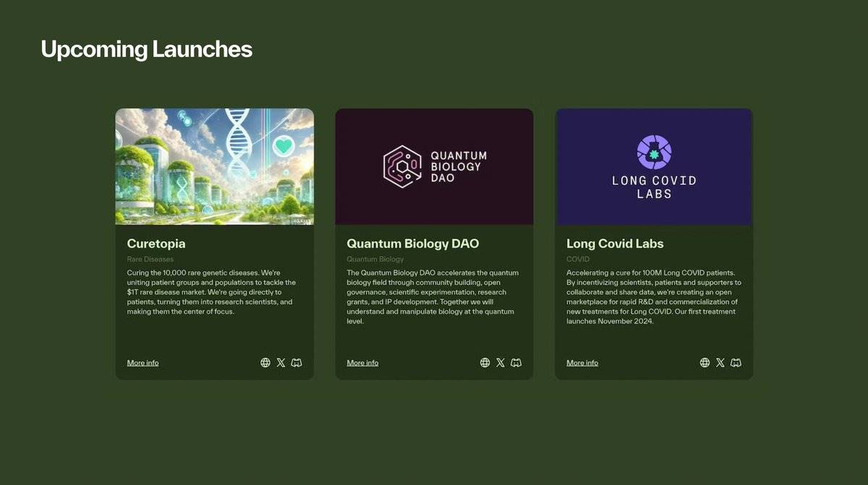Click the Curetopia card title
The height and width of the screenshot is (485, 868).
pyautogui.click(x=156, y=244)
